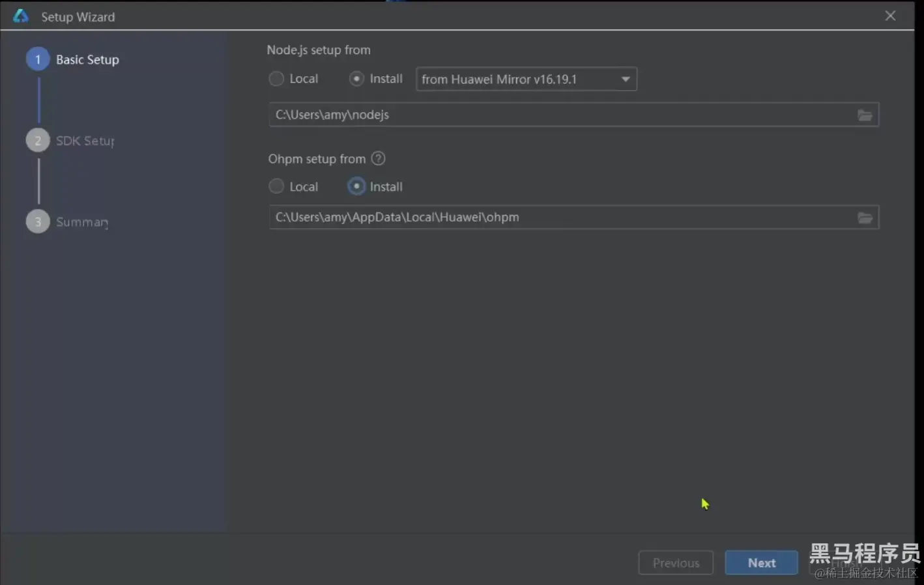Select the SDK Setup step
This screenshot has height=585, width=924.
70,141
